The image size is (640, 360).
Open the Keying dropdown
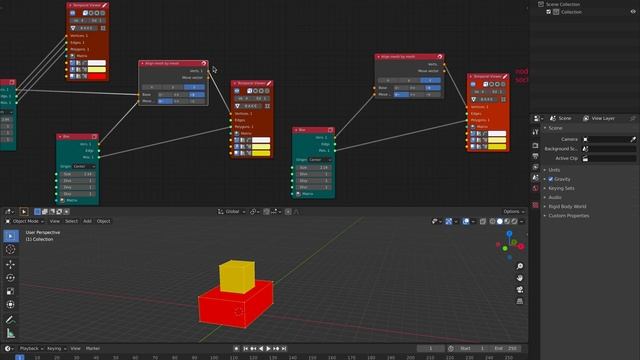(56, 349)
